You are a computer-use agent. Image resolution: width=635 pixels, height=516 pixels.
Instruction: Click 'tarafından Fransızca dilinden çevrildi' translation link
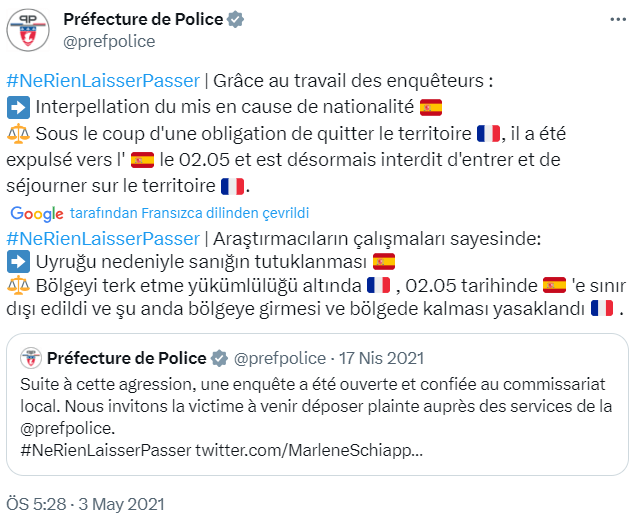[x=189, y=213]
